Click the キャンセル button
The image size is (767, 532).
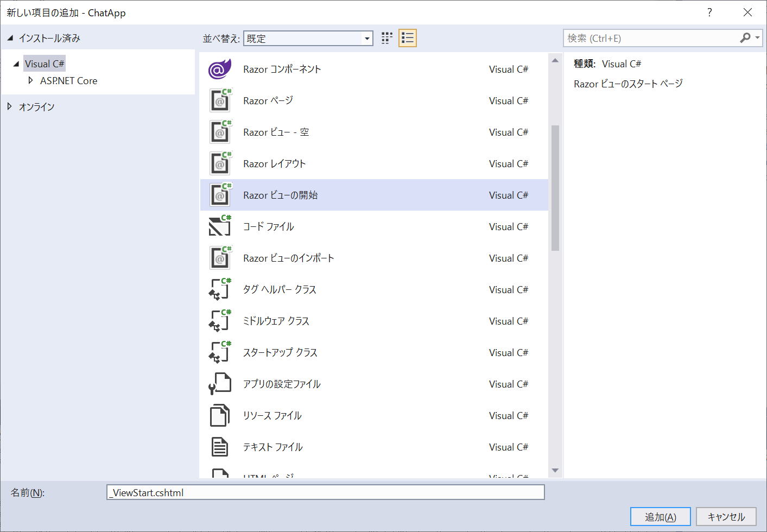coord(726,517)
